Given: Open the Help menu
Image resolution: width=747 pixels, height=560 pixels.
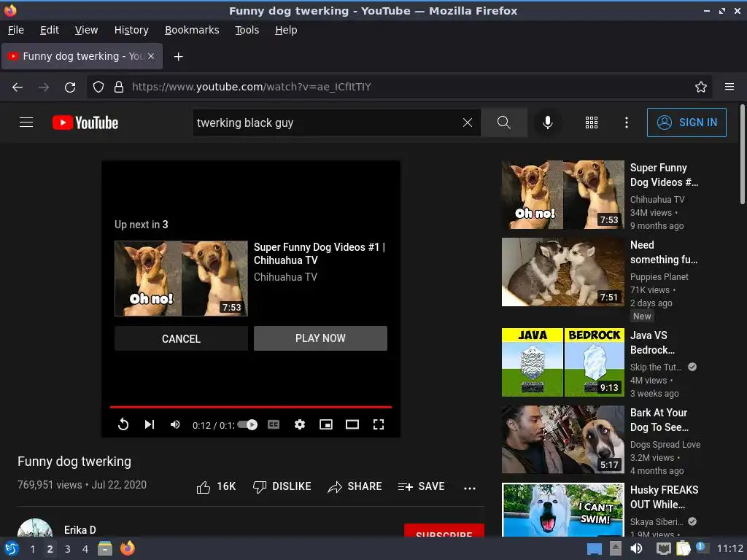Looking at the screenshot, I should pos(286,30).
